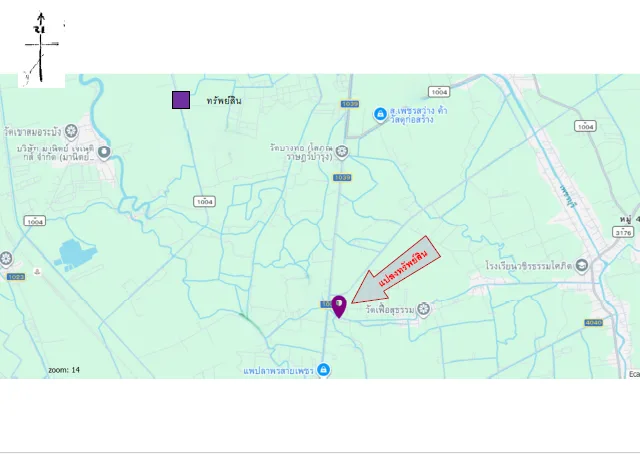Click the upper 1039 highway badge

coord(350,104)
